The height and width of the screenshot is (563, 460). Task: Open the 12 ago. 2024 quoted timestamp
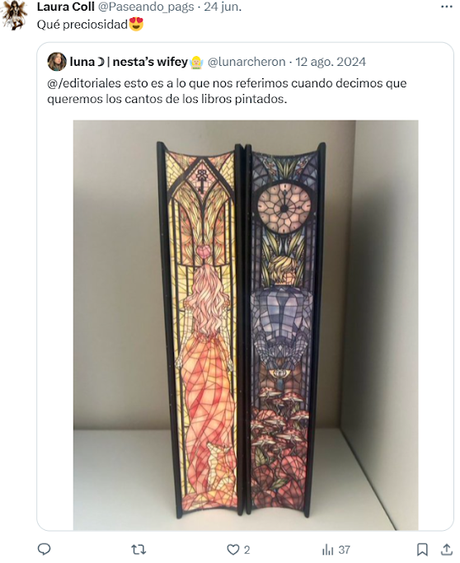pyautogui.click(x=330, y=62)
